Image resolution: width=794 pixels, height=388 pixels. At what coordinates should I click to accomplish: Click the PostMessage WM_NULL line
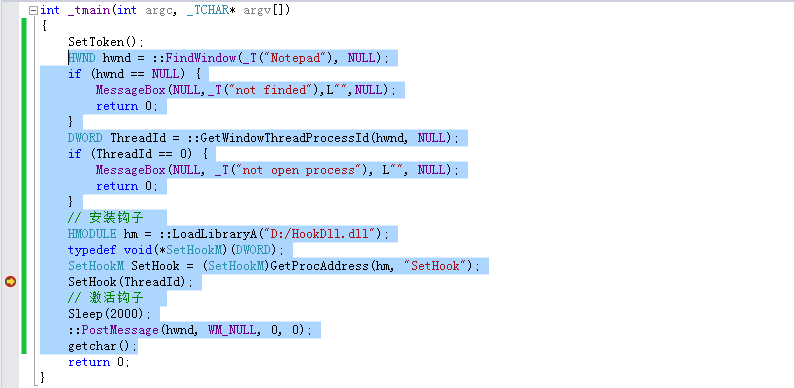point(190,330)
